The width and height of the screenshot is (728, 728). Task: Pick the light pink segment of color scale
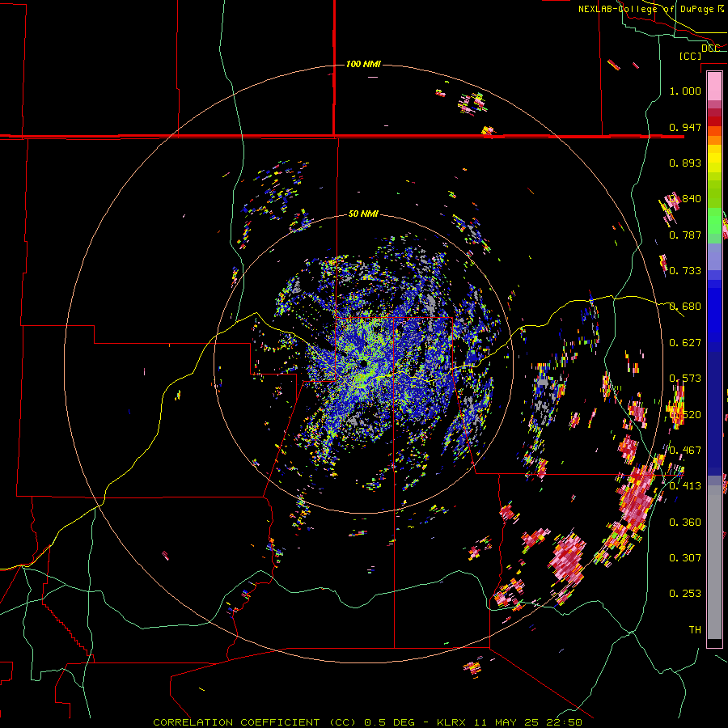coord(714,86)
